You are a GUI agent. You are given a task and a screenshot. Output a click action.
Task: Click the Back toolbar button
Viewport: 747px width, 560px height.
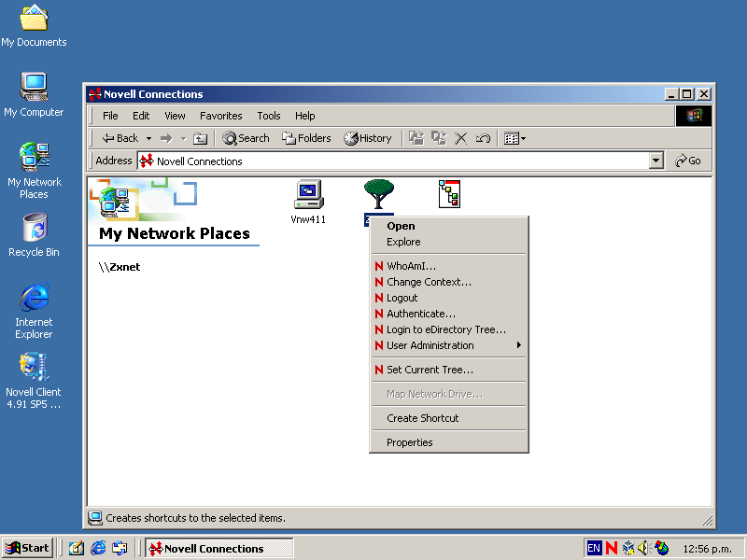click(x=120, y=138)
